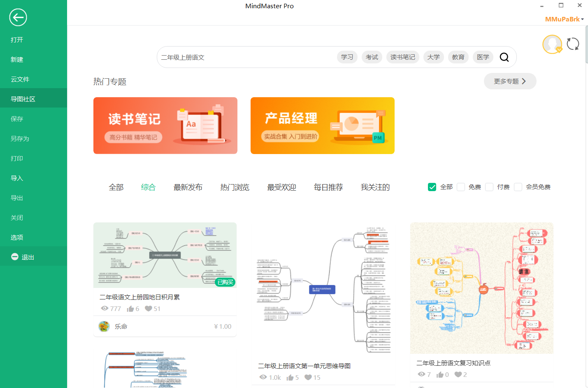Open 选项 in the sidebar
Viewport: 588px width, 388px height.
pos(33,237)
